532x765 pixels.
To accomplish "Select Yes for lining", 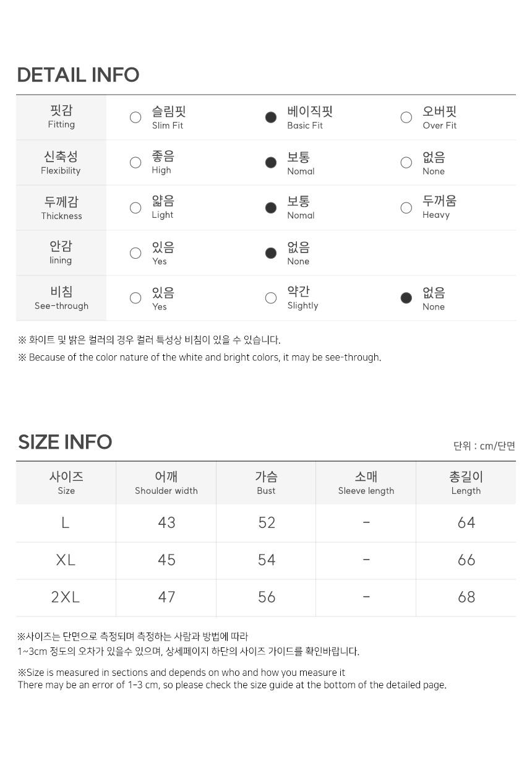I will tap(135, 253).
